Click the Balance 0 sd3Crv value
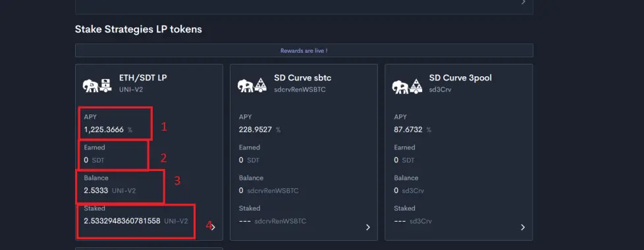Viewport: 644px width, 250px height. click(409, 191)
